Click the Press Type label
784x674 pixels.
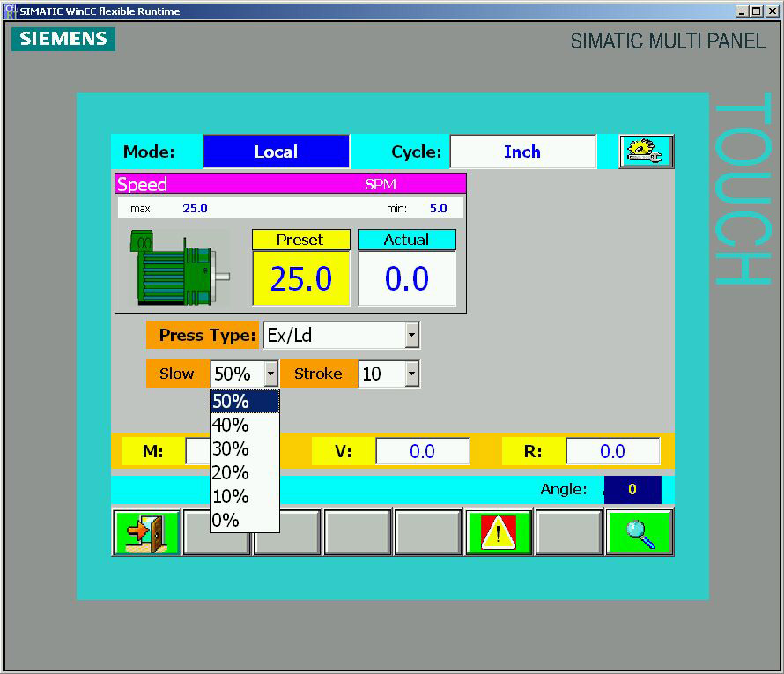203,335
